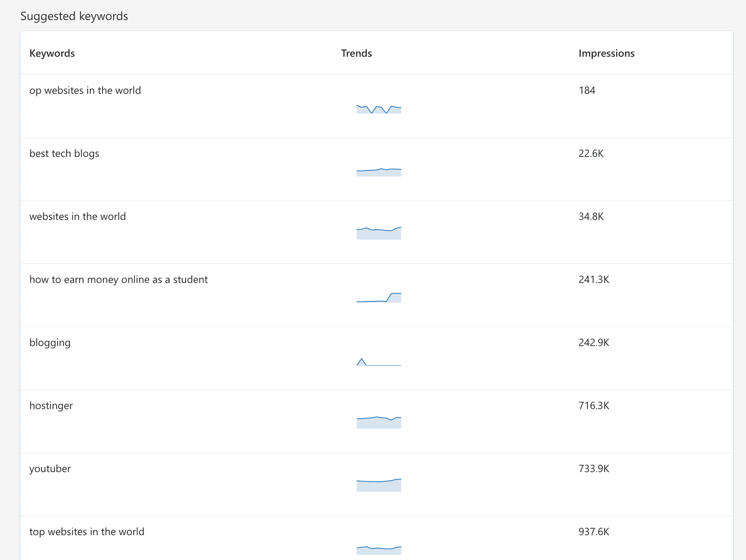The image size is (746, 560).
Task: Select "how to earn money online as a student"
Action: pos(119,279)
